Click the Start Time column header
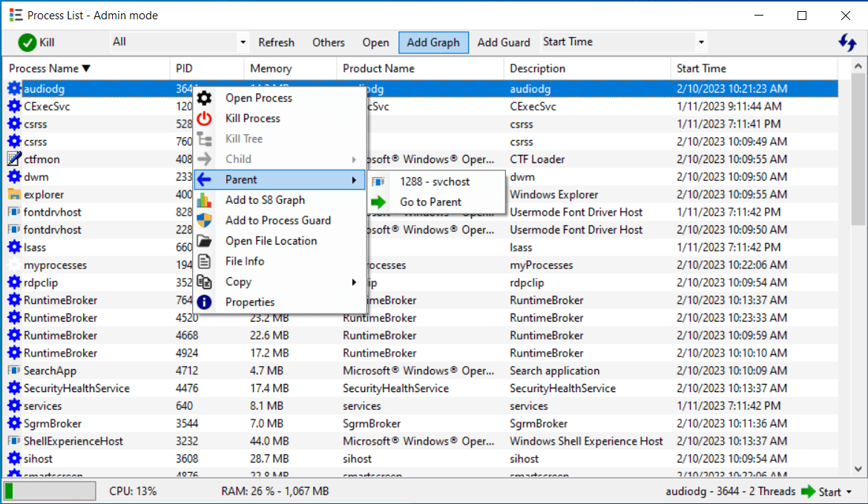The width and height of the screenshot is (868, 504). click(754, 69)
